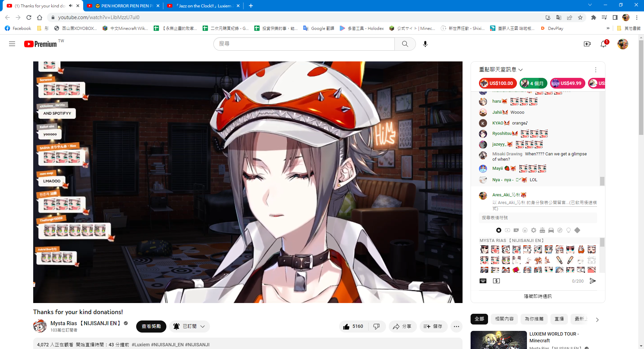
Task: Click 隱藏即時通訊 to hide chat
Action: point(538,296)
